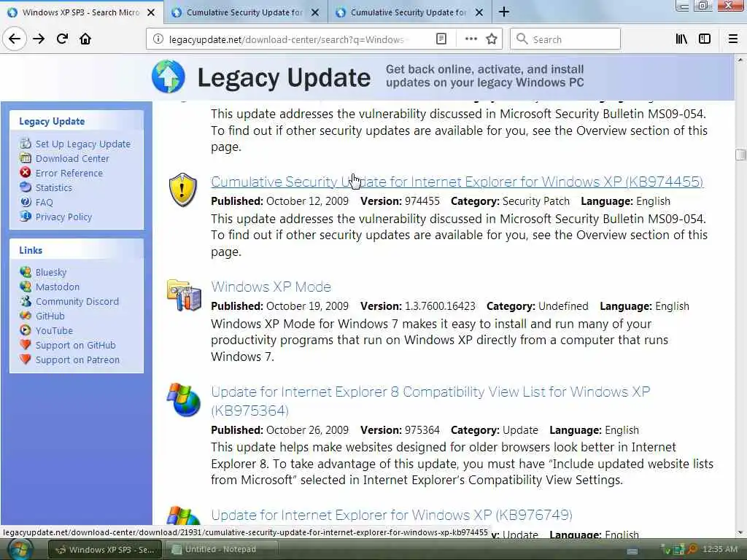747x560 pixels.
Task: Click scrollbar up arrow
Action: pyautogui.click(x=740, y=60)
